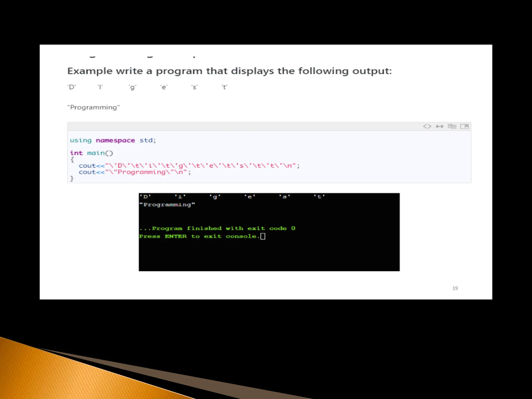Open code in new window icon
This screenshot has width=532, height=399.
[464, 126]
